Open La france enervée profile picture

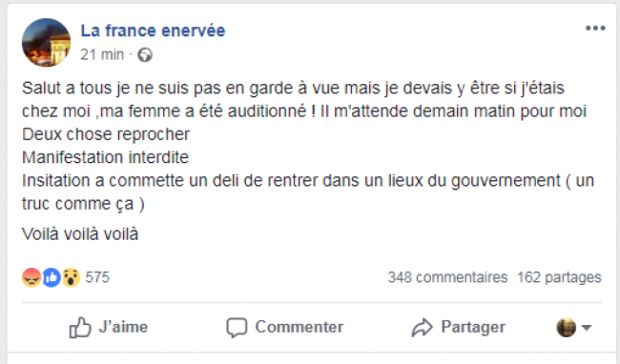pyautogui.click(x=47, y=42)
